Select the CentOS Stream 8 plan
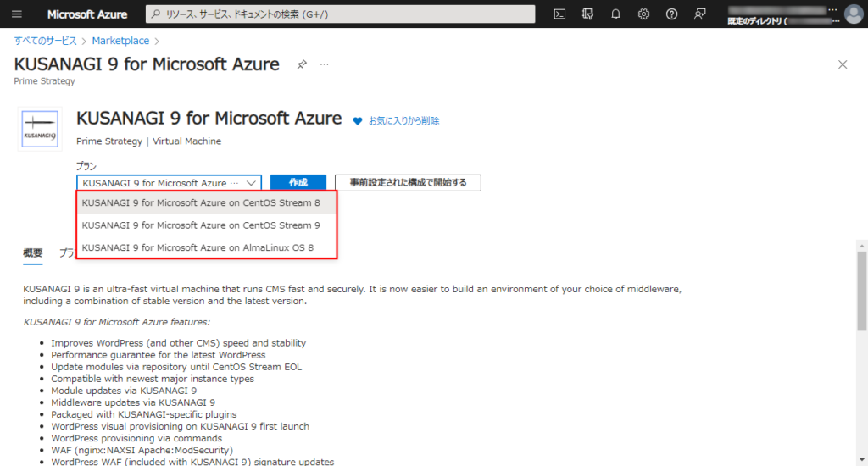Screen dimensions: 868x466 tap(206, 202)
